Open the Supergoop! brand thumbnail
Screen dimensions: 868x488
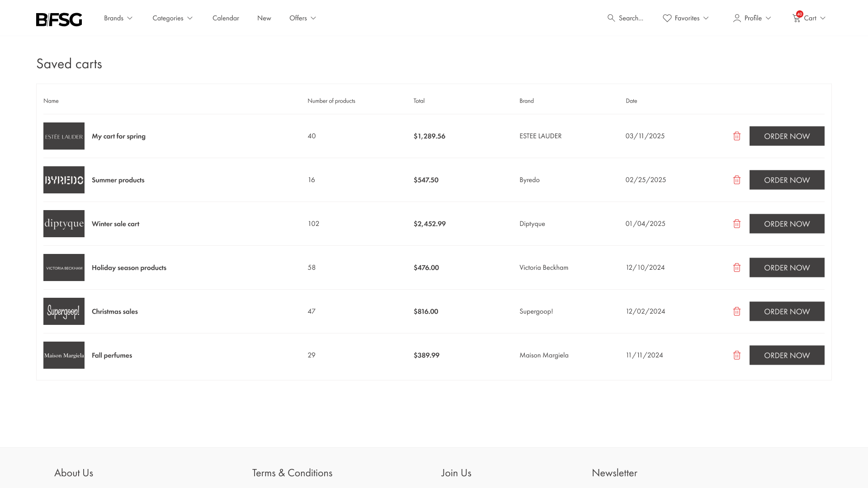(x=64, y=311)
